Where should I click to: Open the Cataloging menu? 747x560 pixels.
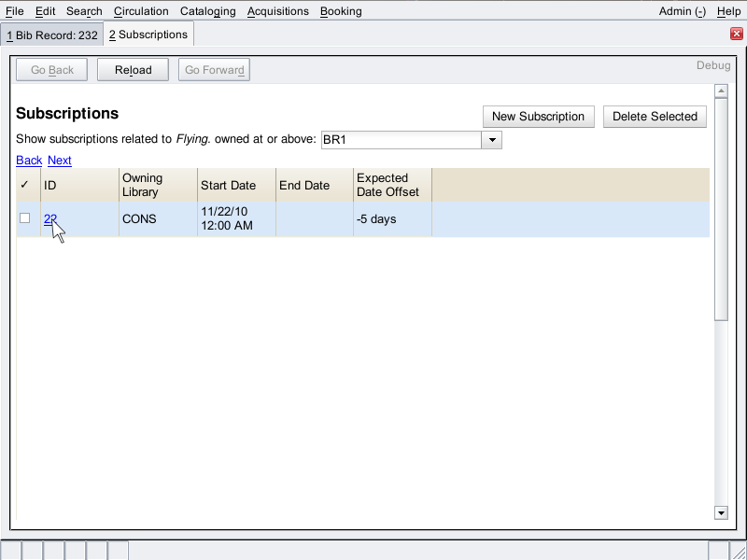(208, 11)
